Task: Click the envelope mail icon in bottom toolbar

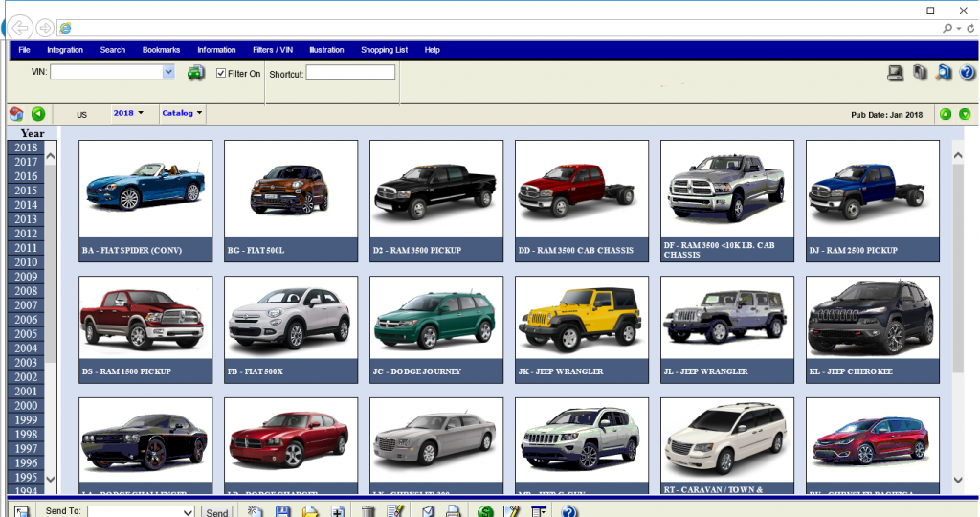Action: pos(428,511)
